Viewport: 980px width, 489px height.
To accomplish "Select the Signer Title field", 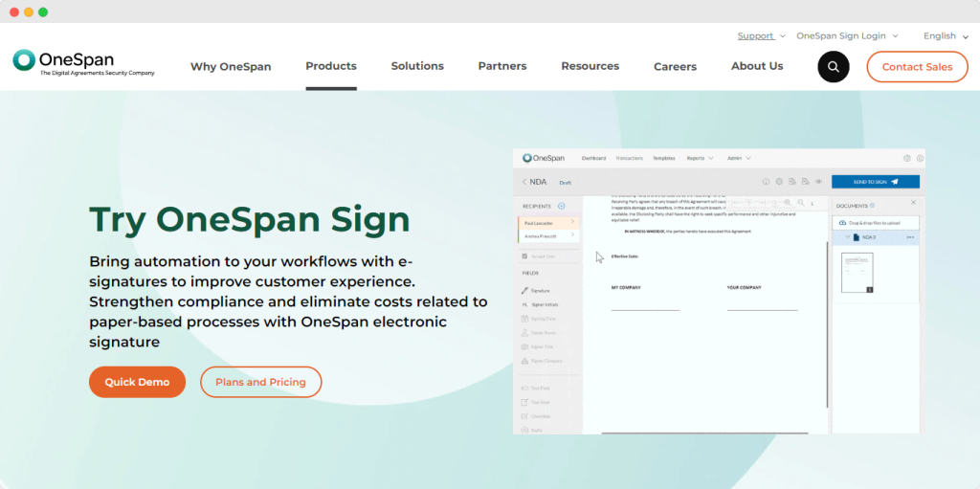I will 537,347.
